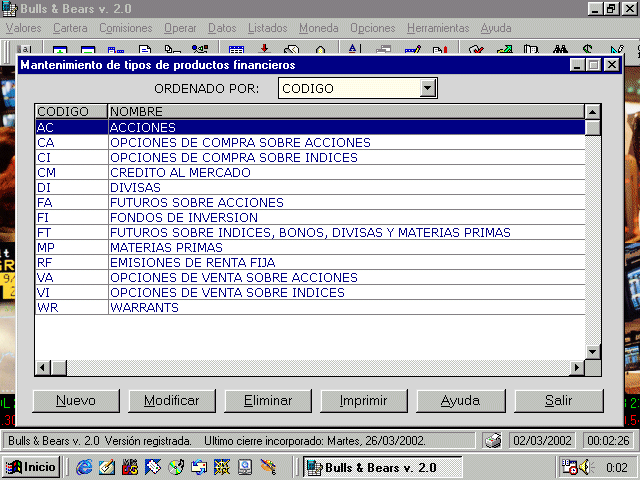Click the Bulls & Bears taskbar button
The image size is (640, 480).
click(382, 467)
